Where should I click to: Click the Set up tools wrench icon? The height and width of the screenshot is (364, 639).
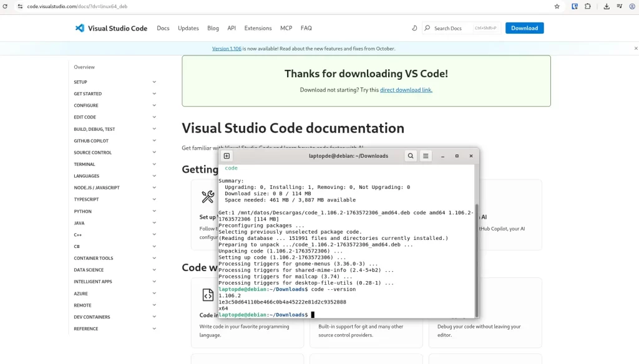click(x=208, y=197)
